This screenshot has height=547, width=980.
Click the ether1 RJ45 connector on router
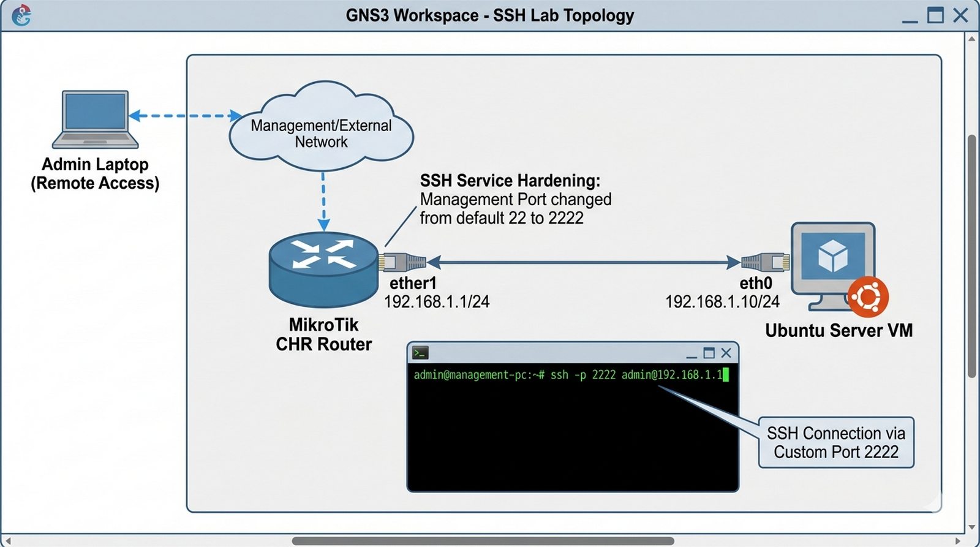pos(402,262)
